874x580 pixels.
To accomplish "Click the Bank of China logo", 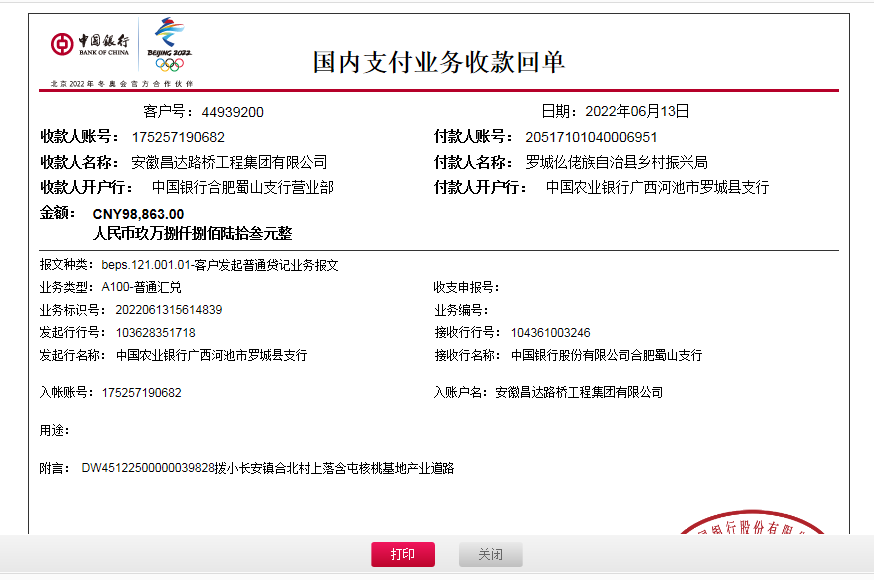I will pyautogui.click(x=90, y=44).
